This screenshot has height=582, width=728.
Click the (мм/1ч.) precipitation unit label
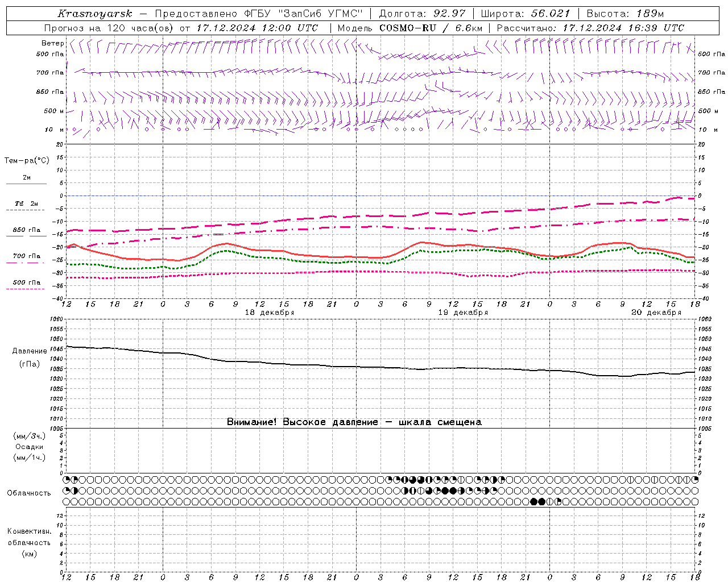coord(30,458)
